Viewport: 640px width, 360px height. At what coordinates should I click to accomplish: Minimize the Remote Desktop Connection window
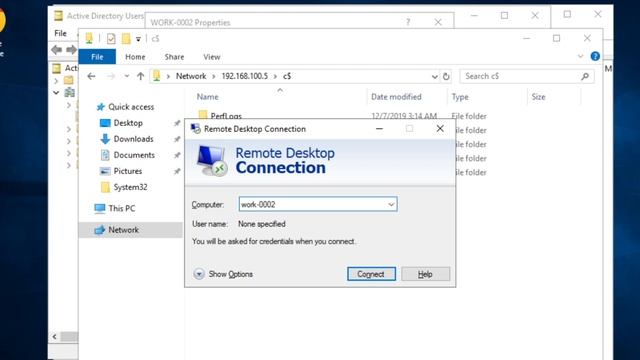pyautogui.click(x=379, y=129)
